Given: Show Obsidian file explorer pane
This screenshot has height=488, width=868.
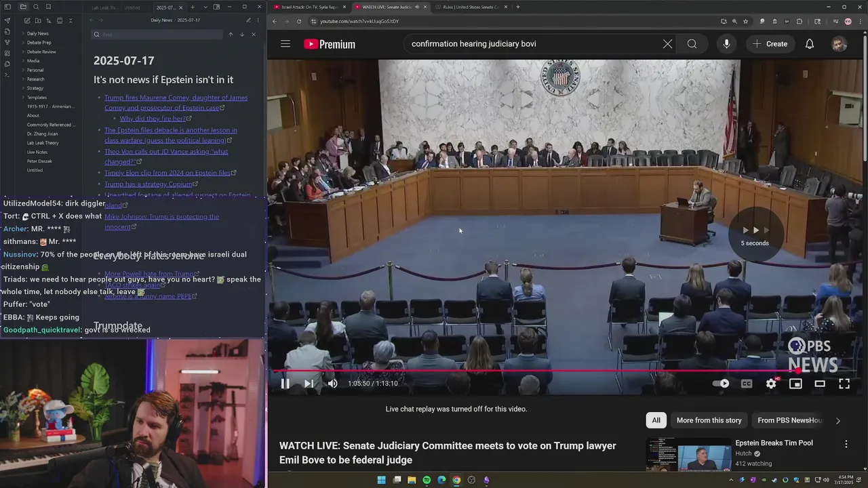Looking at the screenshot, I should tap(23, 7).
